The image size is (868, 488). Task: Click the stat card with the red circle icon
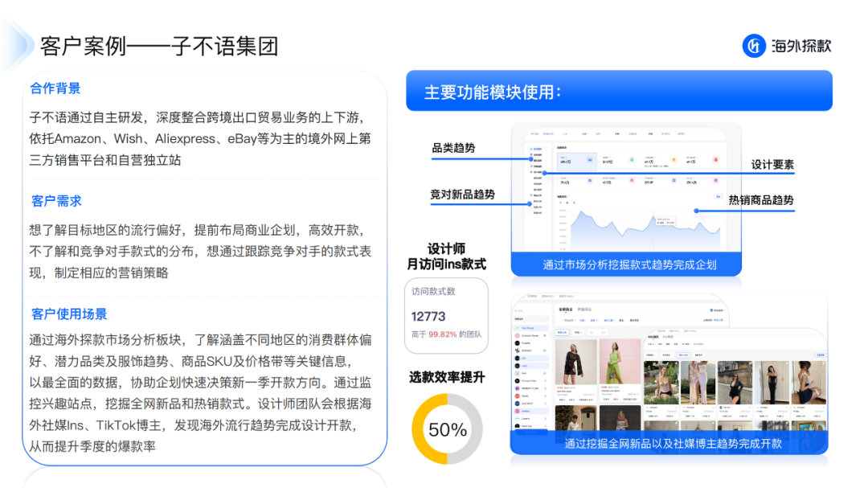(702, 162)
